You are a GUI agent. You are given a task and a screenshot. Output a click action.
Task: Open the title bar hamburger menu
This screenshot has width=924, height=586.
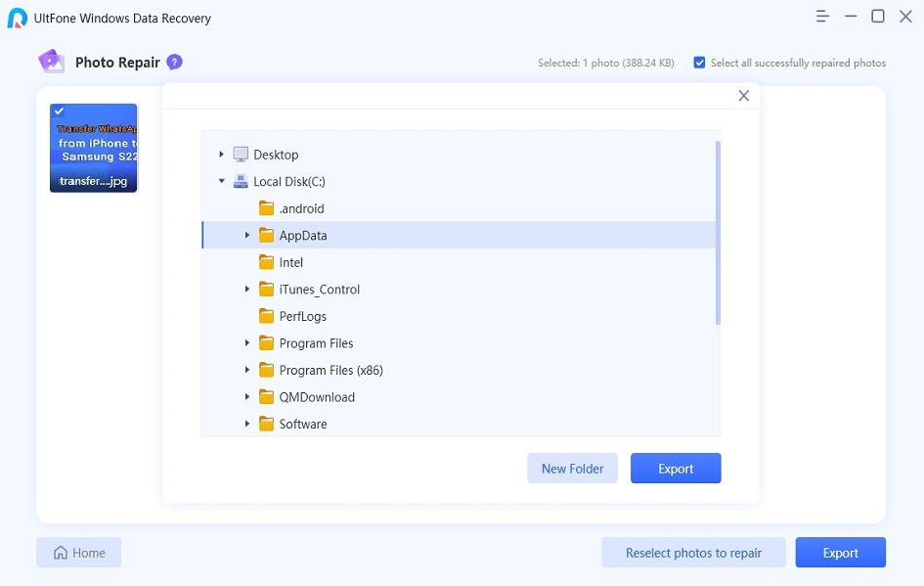822,17
